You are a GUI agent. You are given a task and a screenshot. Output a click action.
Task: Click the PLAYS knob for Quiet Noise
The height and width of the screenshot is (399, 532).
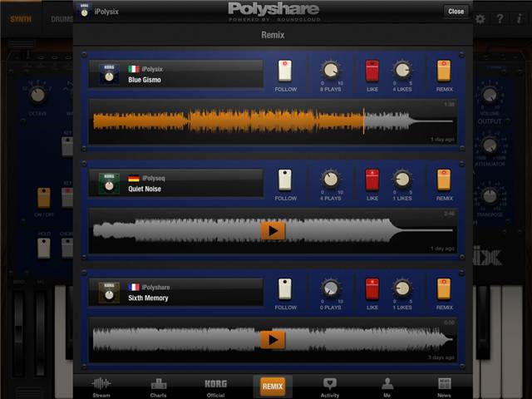[331, 180]
